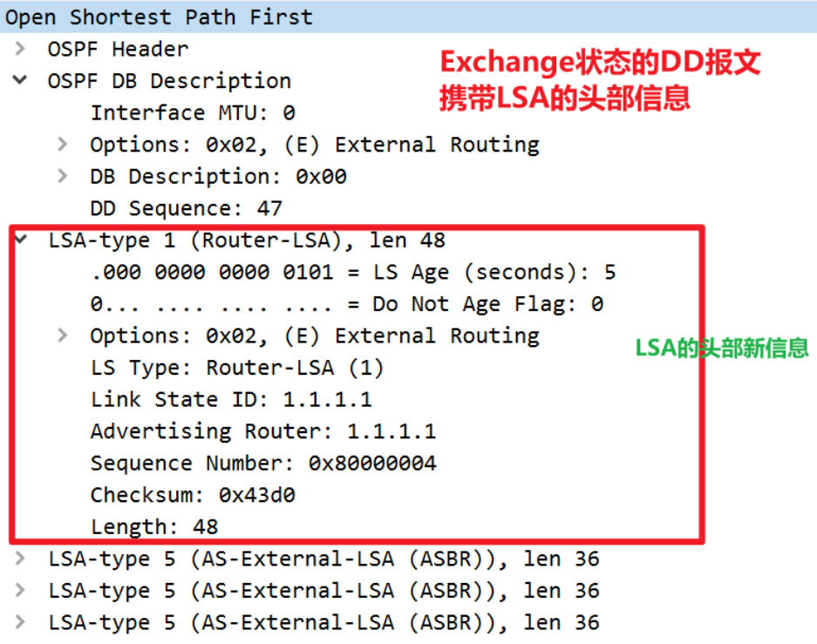Expand the DB Description: 0x00 flags
Screen dimensions: 817x644
tap(63, 176)
